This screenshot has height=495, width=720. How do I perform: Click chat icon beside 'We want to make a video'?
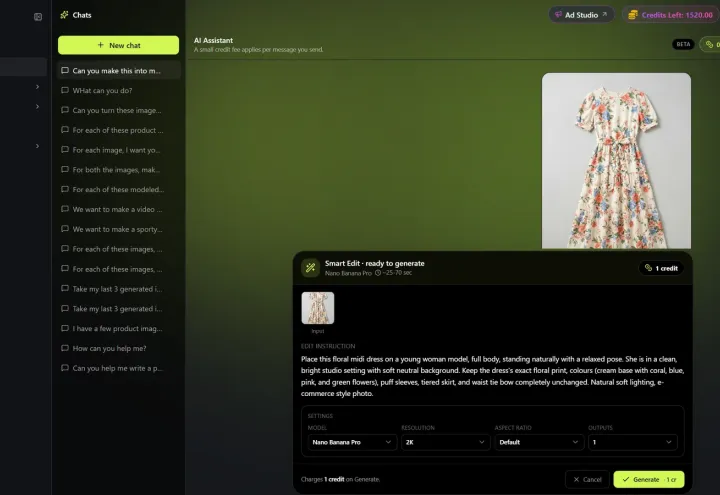65,209
